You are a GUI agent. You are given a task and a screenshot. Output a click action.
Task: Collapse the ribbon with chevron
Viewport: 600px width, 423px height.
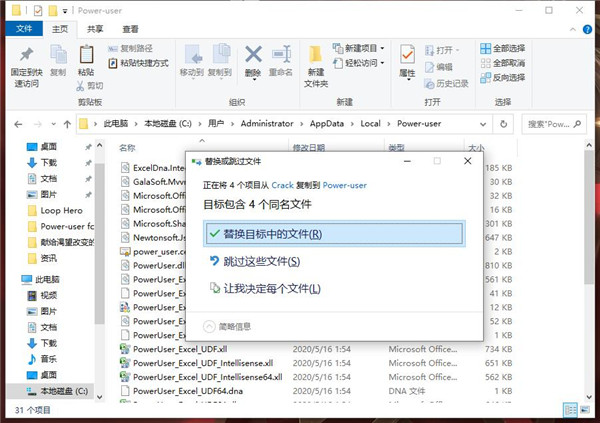573,29
